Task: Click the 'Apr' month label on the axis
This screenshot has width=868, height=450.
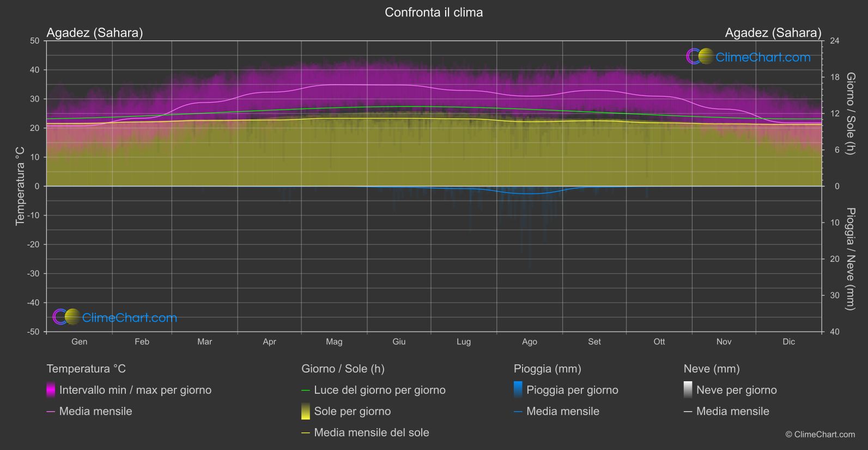Action: tap(269, 341)
